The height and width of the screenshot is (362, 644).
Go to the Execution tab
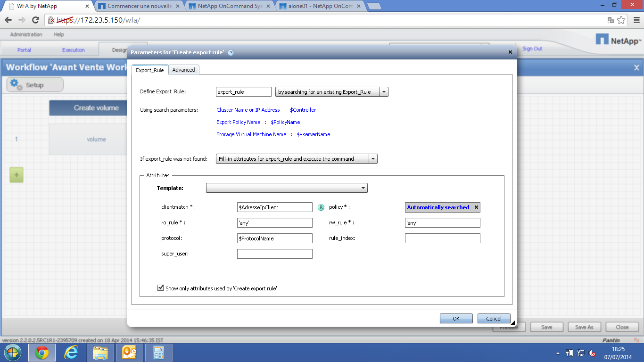[74, 49]
